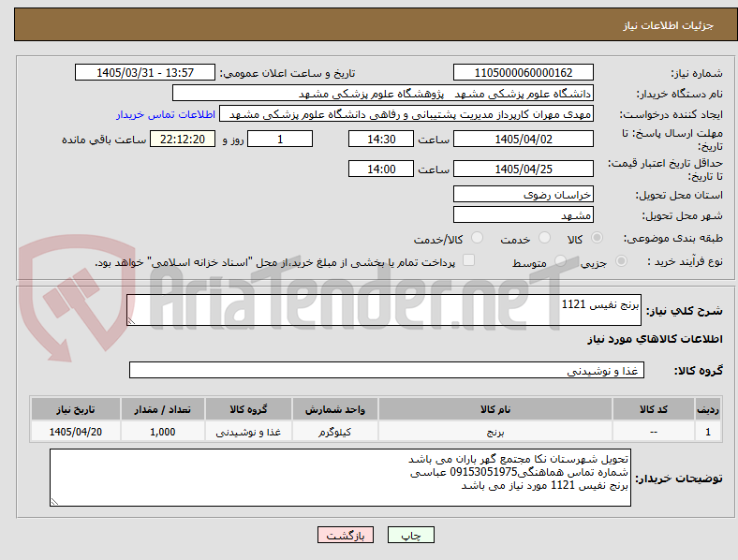Click the بازگشت (back) button
This screenshot has width=738, height=560.
pyautogui.click(x=346, y=535)
